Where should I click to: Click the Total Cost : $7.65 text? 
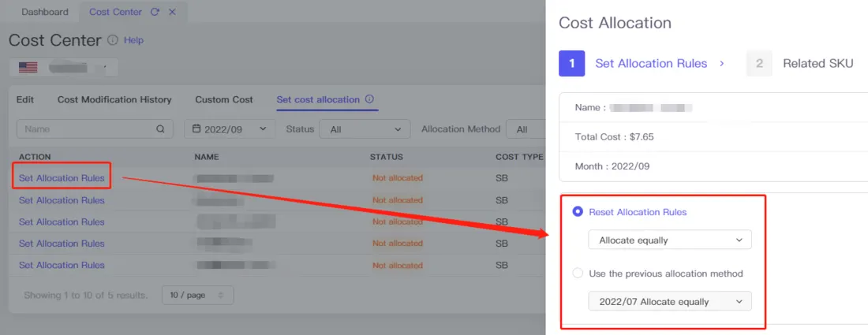pyautogui.click(x=615, y=136)
